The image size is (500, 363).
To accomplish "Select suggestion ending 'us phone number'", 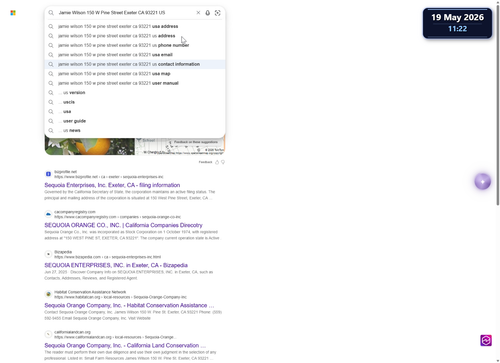I will click(135, 45).
